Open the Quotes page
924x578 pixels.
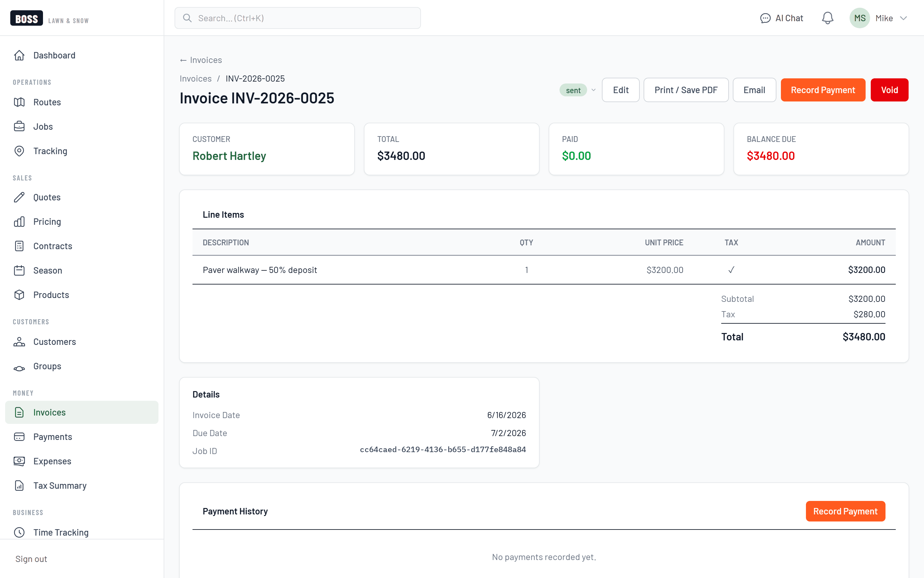pyautogui.click(x=82, y=197)
